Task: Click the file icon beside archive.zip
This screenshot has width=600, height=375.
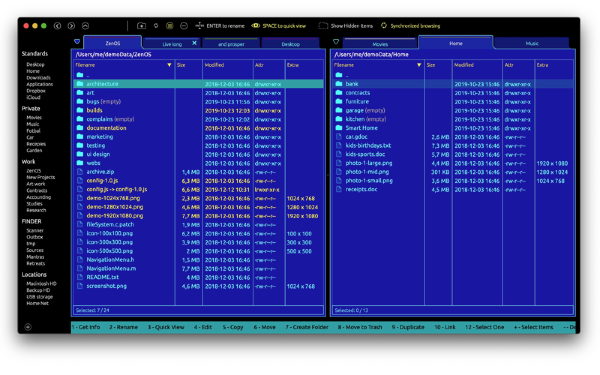Action: coord(80,171)
